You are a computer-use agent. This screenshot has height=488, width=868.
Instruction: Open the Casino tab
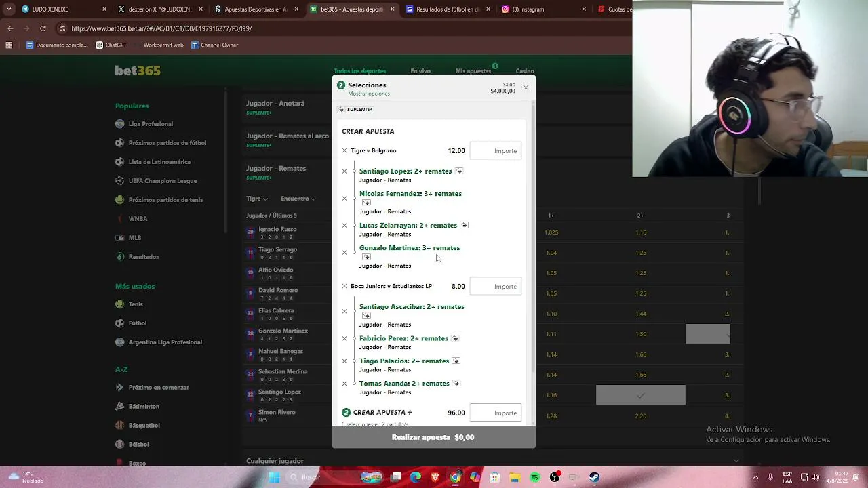click(525, 70)
